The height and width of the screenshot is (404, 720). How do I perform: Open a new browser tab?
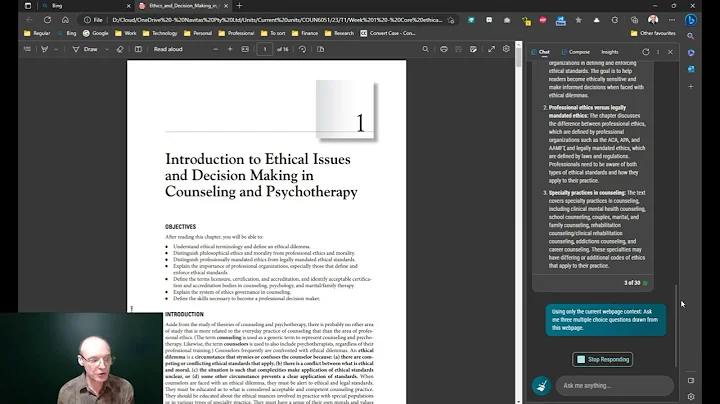coord(239,6)
